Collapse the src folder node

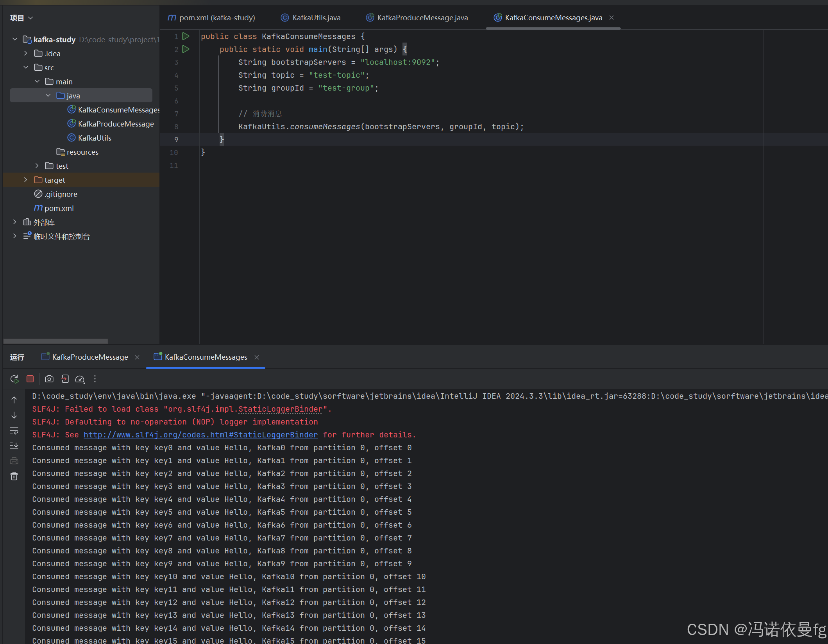[26, 67]
